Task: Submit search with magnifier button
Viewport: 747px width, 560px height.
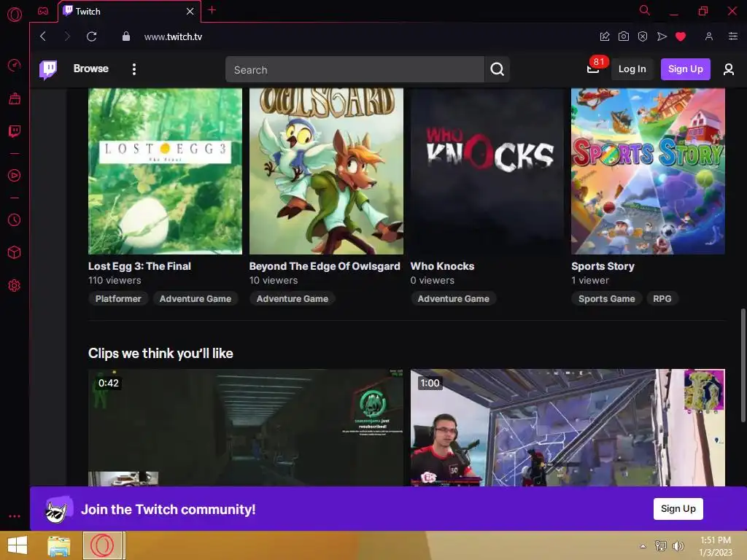Action: click(x=498, y=69)
